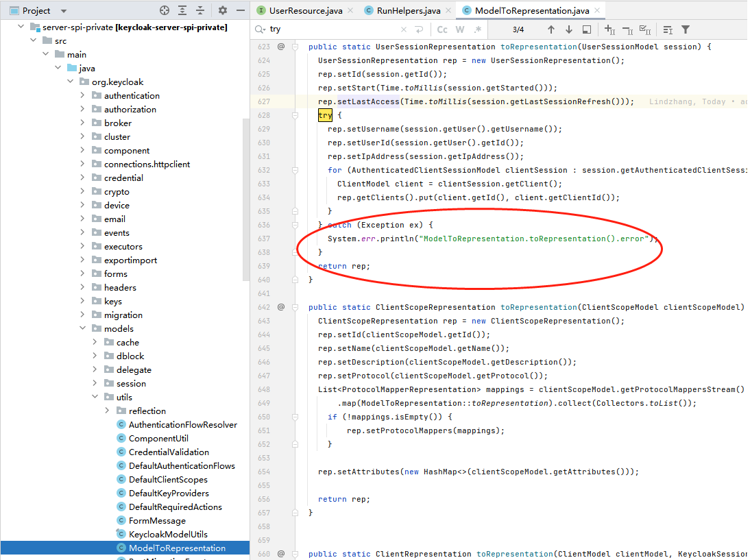Collapse the server-spi-private module node
This screenshot has height=560, width=750.
pos(21,27)
